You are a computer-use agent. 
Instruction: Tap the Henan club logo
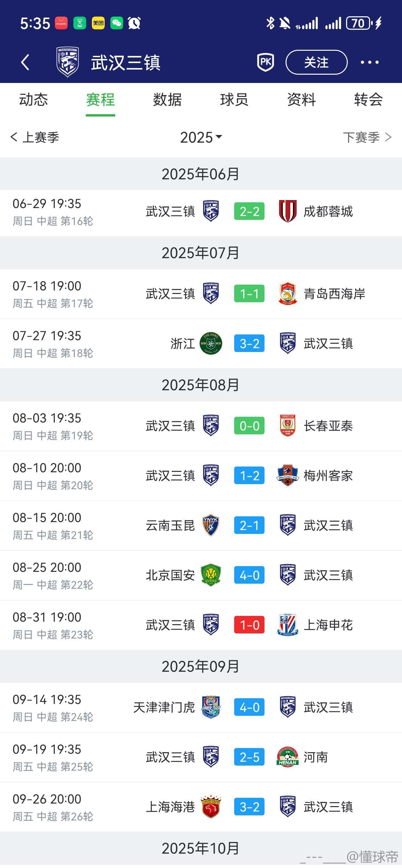tap(288, 757)
